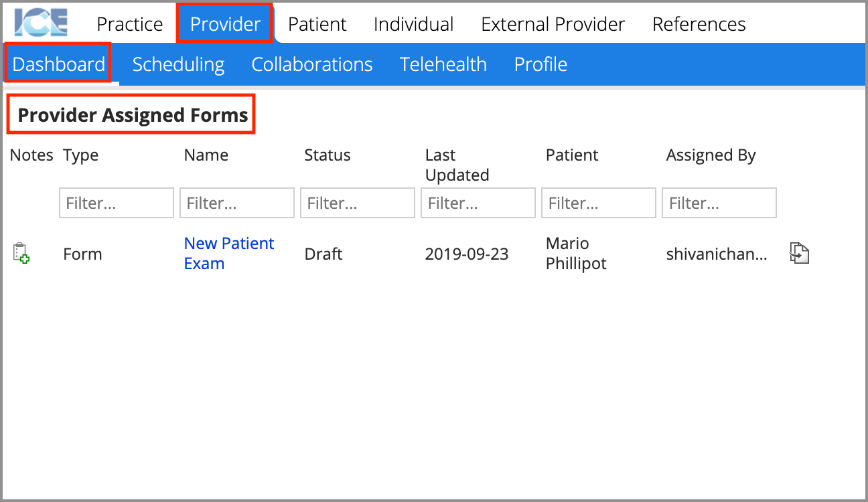Screen dimensions: 868x502
Task: Click the Assigned By column header
Action: pyautogui.click(x=711, y=156)
